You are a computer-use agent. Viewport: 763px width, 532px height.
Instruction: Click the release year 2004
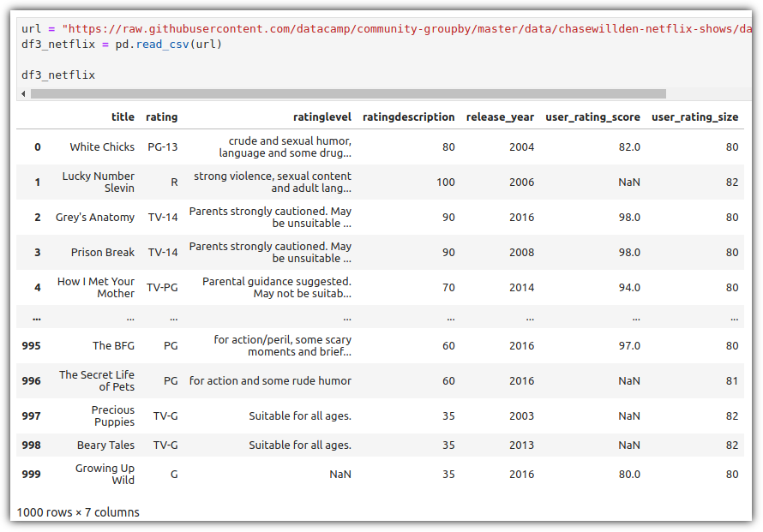pyautogui.click(x=521, y=146)
